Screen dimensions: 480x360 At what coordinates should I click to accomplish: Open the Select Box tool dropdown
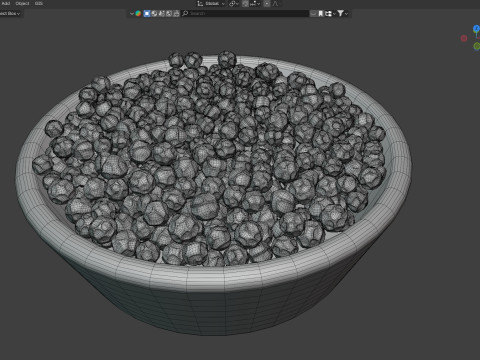10,14
